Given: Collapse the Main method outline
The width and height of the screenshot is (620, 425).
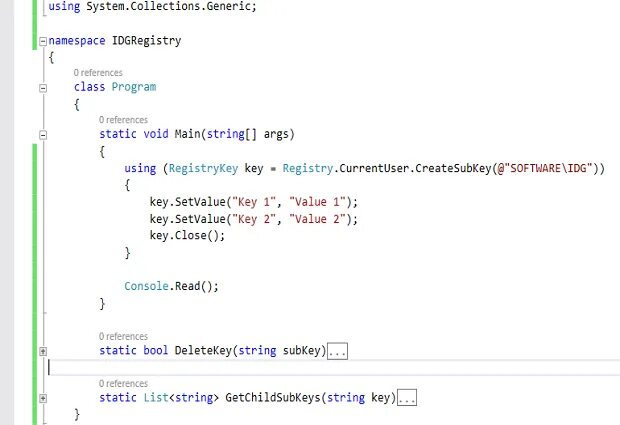Looking at the screenshot, I should pyautogui.click(x=43, y=135).
